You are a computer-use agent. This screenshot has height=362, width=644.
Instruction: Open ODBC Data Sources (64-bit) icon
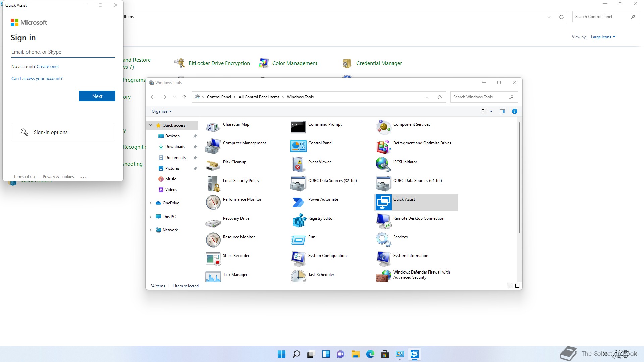[x=383, y=184]
